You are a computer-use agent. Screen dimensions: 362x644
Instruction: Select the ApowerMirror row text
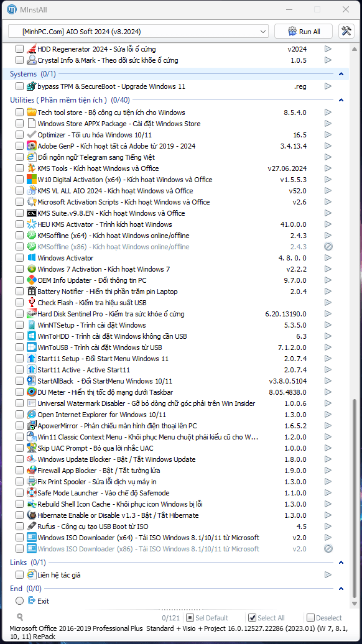[x=117, y=425]
